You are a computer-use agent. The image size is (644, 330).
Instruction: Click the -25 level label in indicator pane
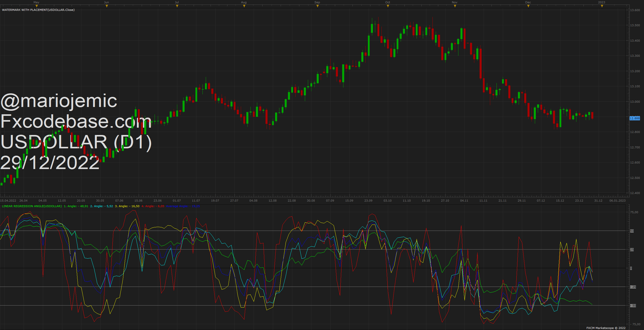click(633, 287)
